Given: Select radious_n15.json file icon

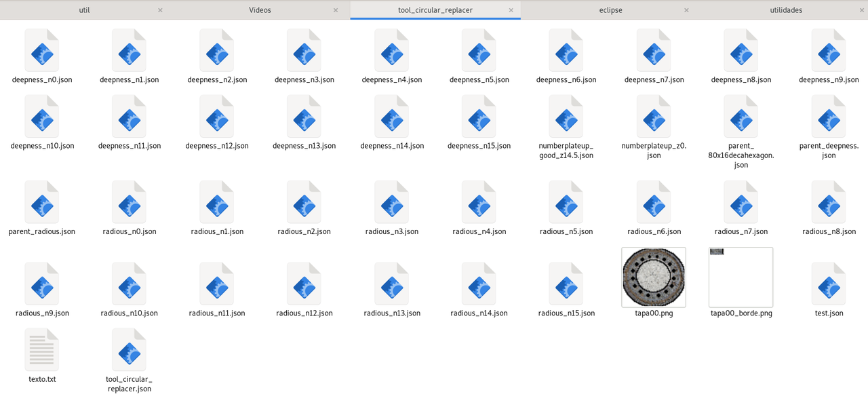Looking at the screenshot, I should click(566, 284).
